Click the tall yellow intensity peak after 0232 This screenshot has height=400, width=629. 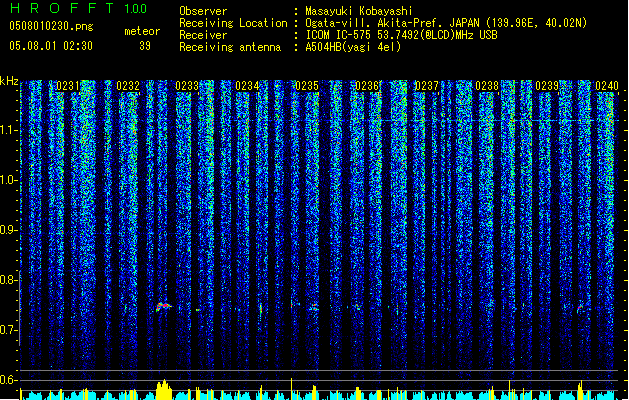[163, 390]
